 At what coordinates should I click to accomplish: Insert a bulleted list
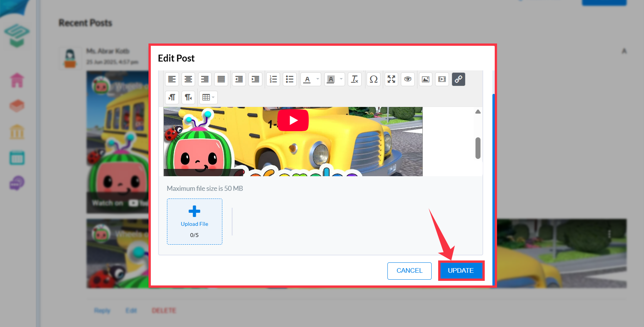(x=290, y=79)
